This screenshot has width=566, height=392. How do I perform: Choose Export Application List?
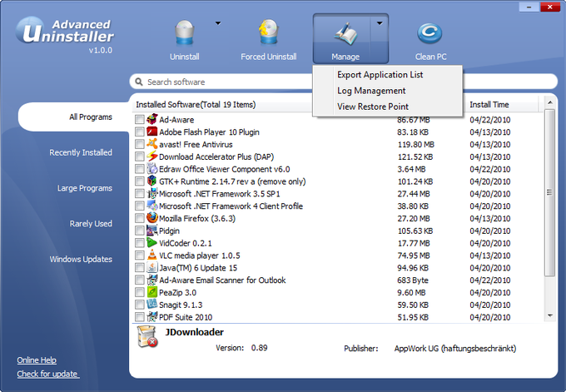(380, 75)
